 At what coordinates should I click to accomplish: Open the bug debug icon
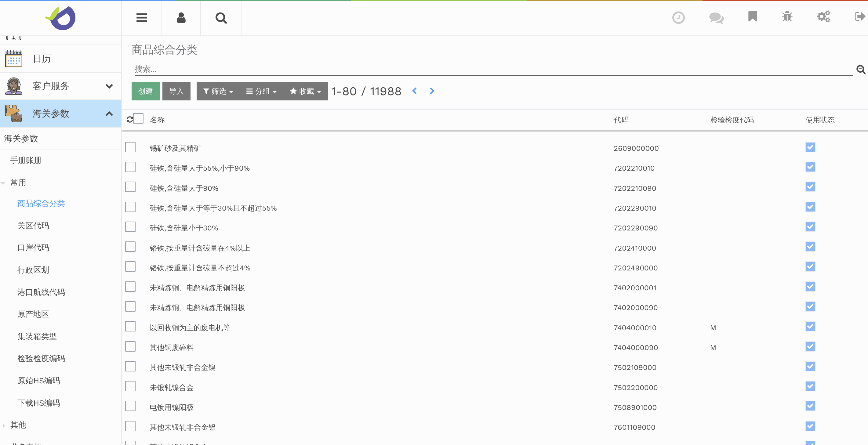point(787,16)
